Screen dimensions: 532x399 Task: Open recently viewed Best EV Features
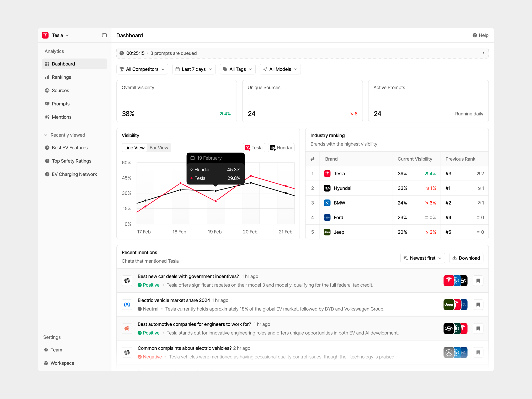pyautogui.click(x=74, y=148)
